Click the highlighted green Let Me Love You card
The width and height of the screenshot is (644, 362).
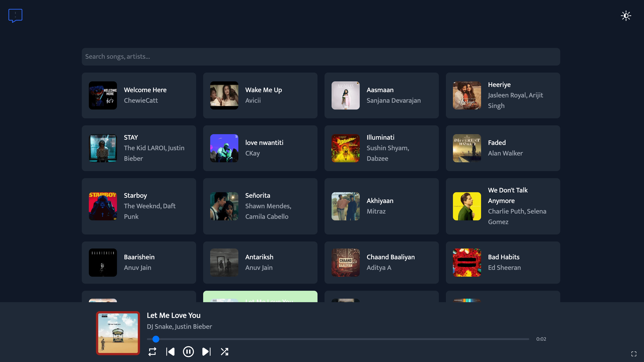pos(260,296)
